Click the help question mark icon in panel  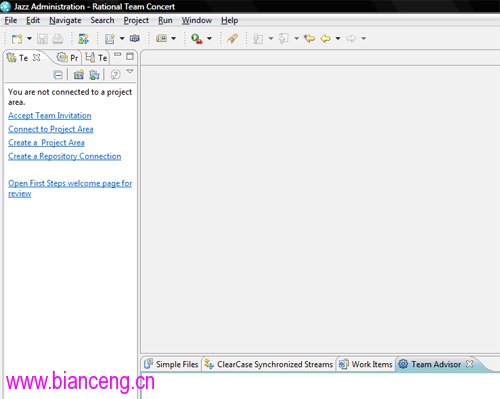115,74
